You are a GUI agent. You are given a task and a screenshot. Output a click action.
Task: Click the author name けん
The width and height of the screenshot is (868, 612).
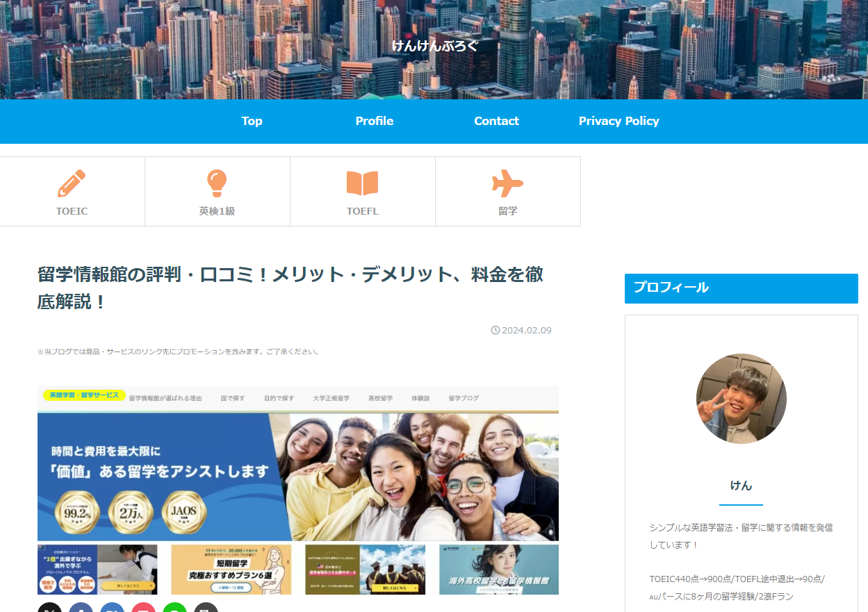pyautogui.click(x=742, y=485)
